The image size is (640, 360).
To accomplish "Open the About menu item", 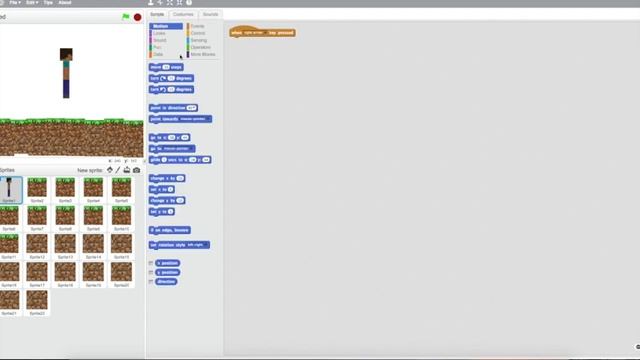I will coord(65,2).
